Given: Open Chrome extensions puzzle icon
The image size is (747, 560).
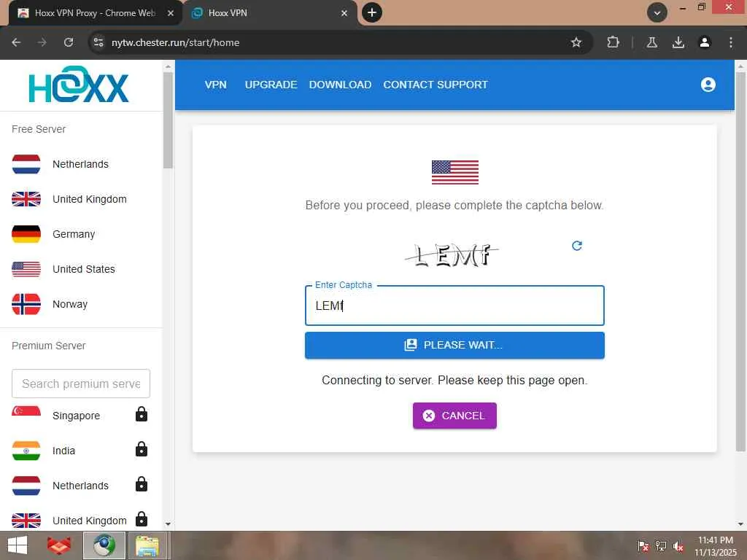Looking at the screenshot, I should pos(613,42).
